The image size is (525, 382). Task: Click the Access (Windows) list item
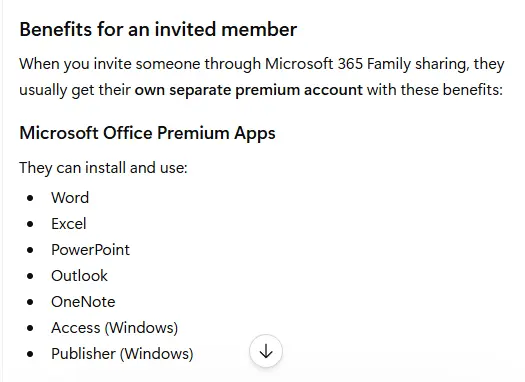coord(115,328)
